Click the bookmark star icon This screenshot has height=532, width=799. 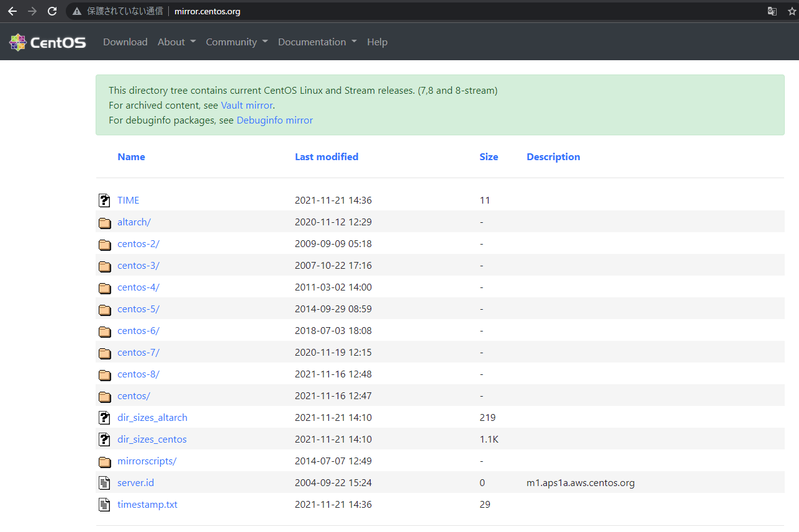(x=792, y=11)
